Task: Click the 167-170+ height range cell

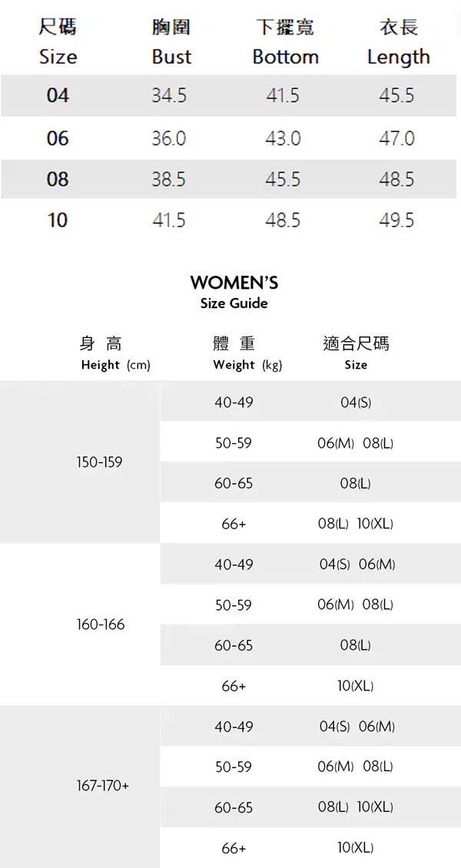Action: 103,787
